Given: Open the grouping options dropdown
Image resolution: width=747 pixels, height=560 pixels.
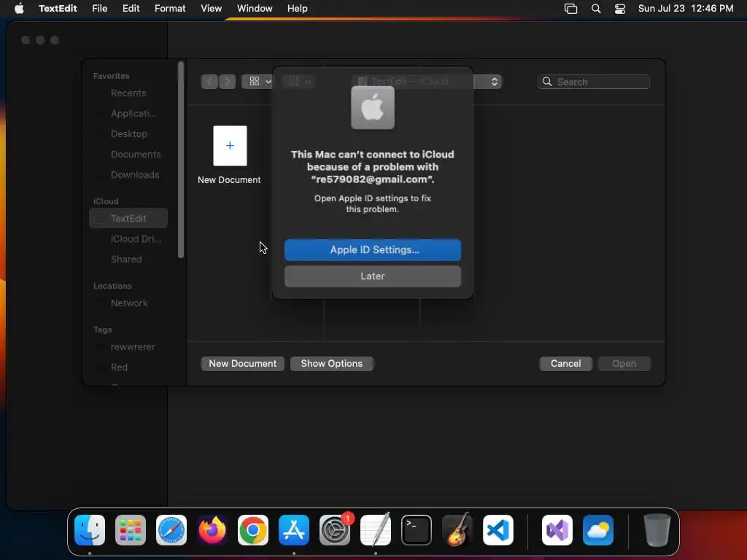Looking at the screenshot, I should click(x=299, y=82).
